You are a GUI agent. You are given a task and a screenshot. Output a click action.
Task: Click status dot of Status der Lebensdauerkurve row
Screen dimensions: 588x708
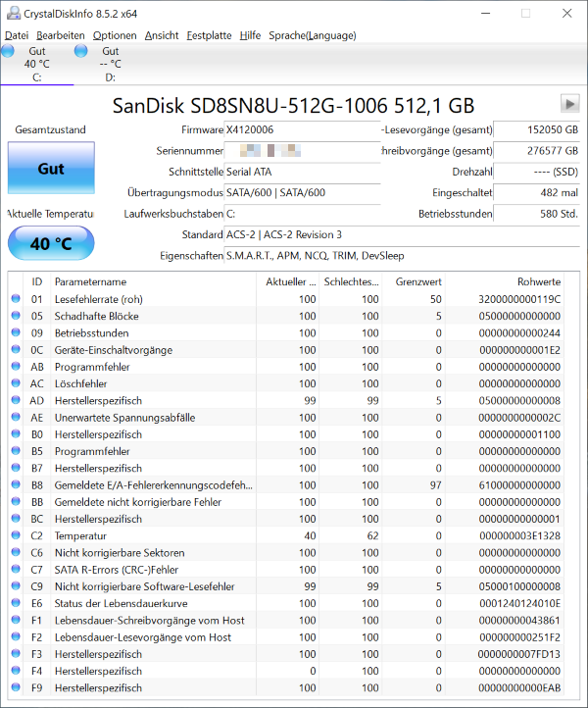[x=16, y=603]
